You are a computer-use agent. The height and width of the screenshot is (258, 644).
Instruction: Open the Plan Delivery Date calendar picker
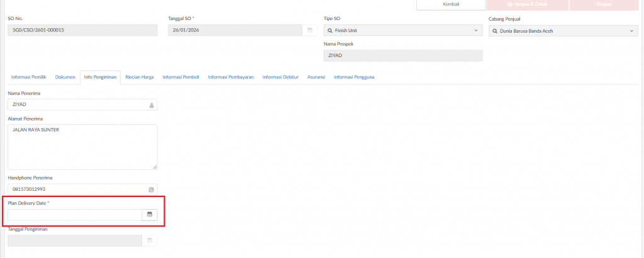(150, 215)
